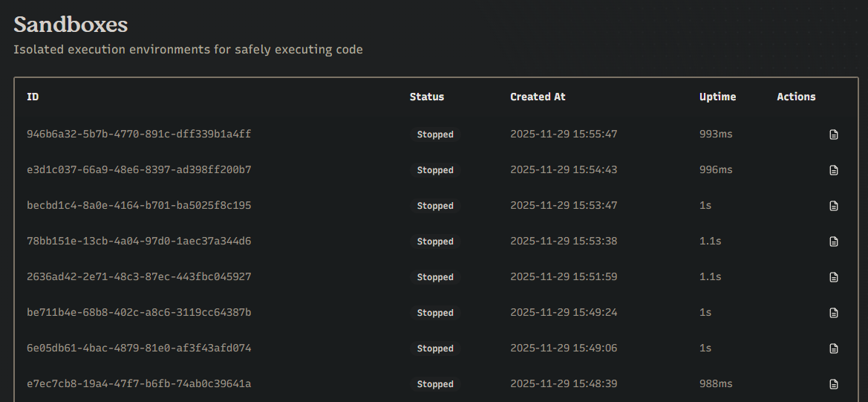Screen dimensions: 868x402
Task: View logs icon for sandbox 78bb151e
Action: click(834, 241)
